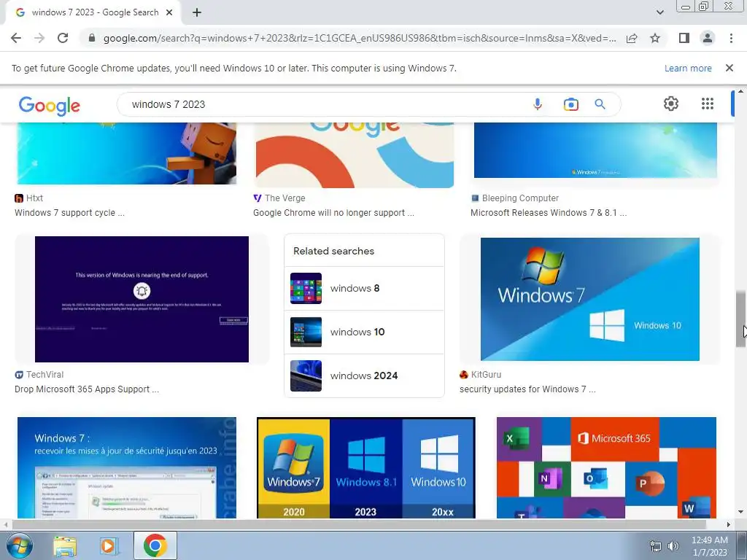This screenshot has width=747, height=560.
Task: Click the vertical scrollbar up arrow
Action: pos(740,91)
